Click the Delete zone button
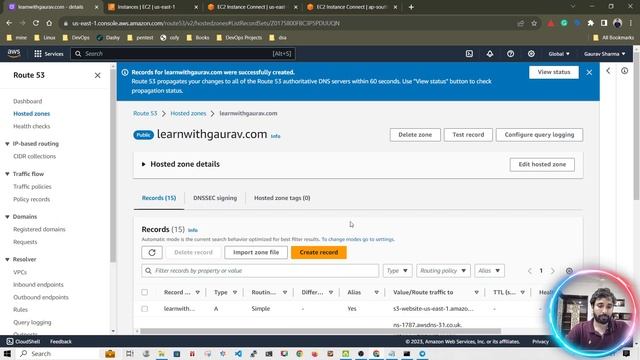Viewport: 640px width, 360px height. (x=415, y=135)
